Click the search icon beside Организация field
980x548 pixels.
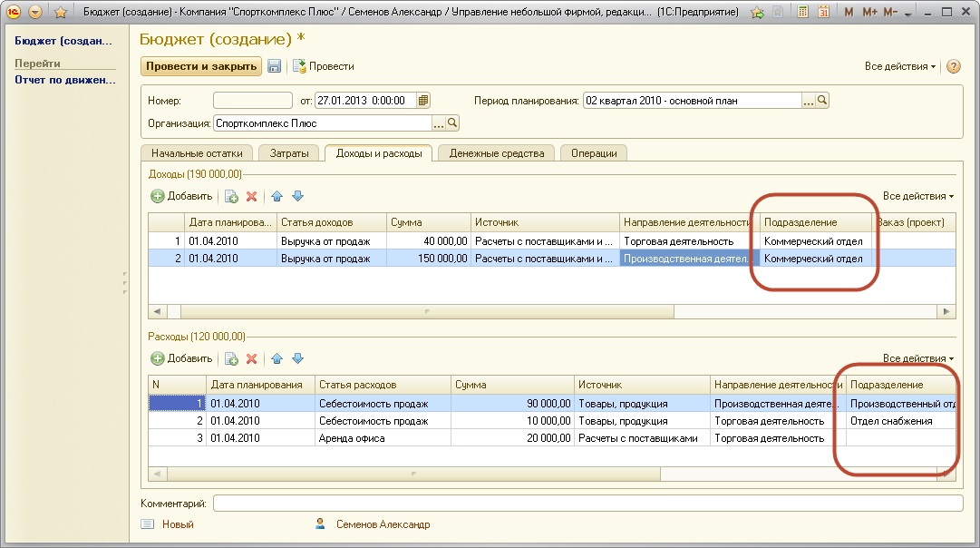pyautogui.click(x=453, y=123)
